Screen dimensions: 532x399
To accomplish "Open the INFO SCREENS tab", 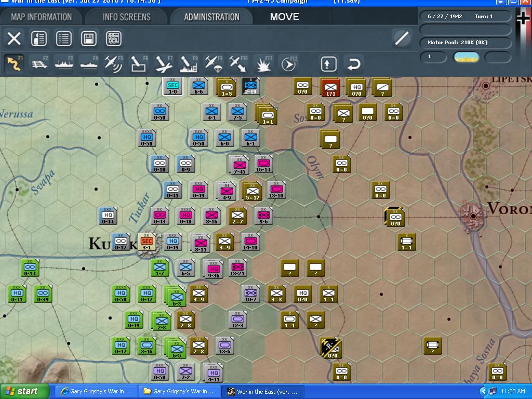I will [x=127, y=17].
